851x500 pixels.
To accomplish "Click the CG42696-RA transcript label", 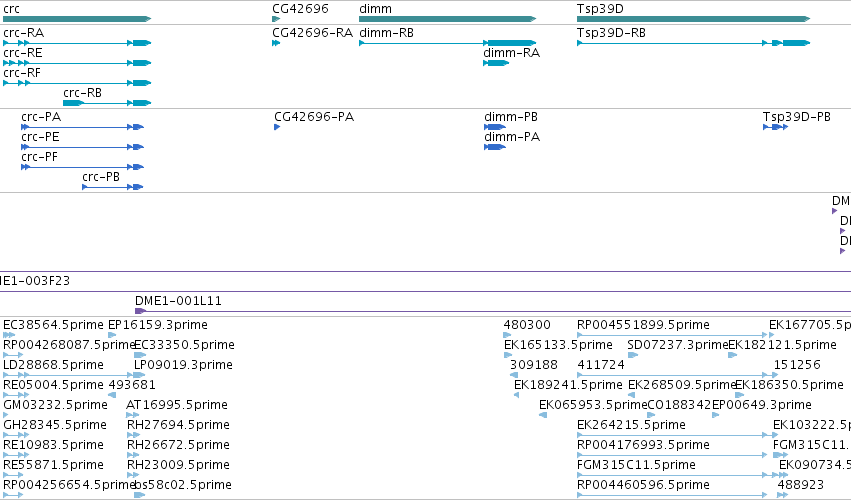I will click(313, 33).
